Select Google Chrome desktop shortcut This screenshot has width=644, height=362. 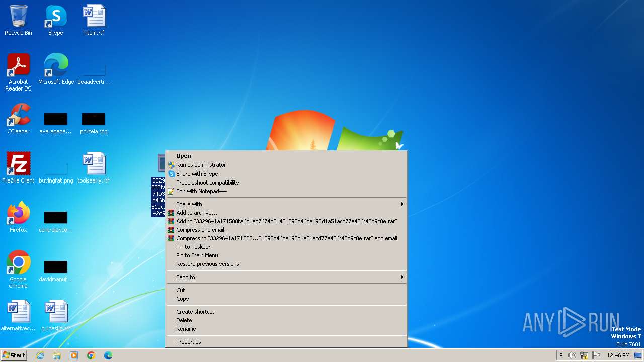(18, 269)
